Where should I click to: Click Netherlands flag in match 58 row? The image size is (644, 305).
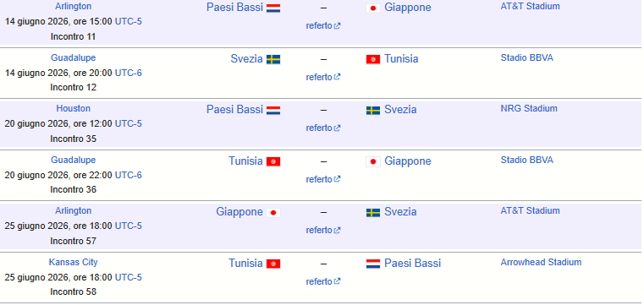coord(373,264)
